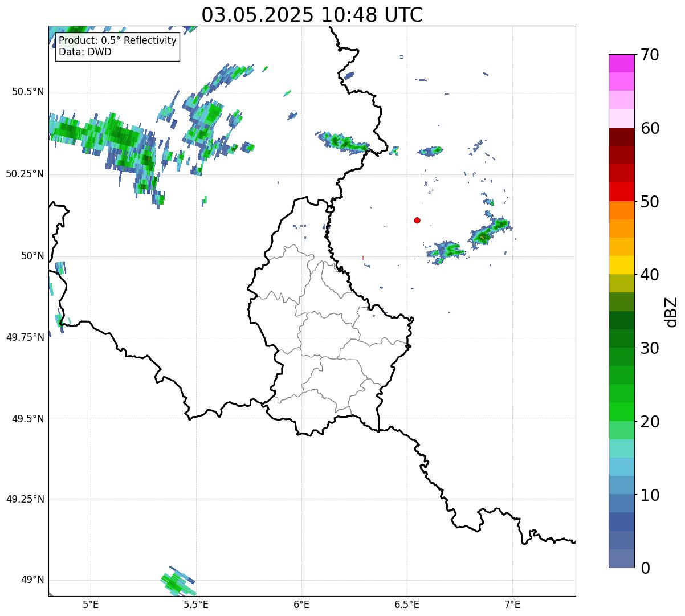Viewport: 685px width, 616px height.
Task: Click the colorbar tick label '70'
Action: (x=650, y=55)
